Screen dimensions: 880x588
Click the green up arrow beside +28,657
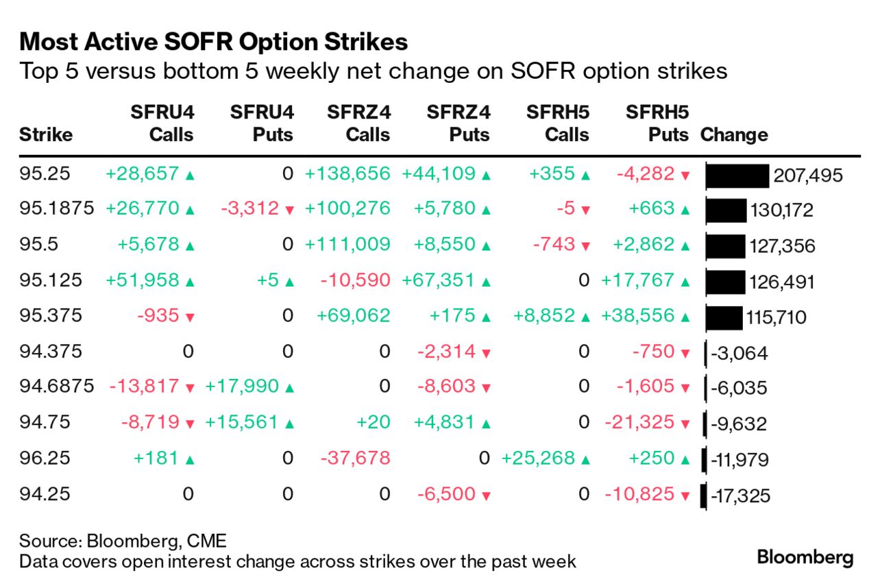pos(190,175)
